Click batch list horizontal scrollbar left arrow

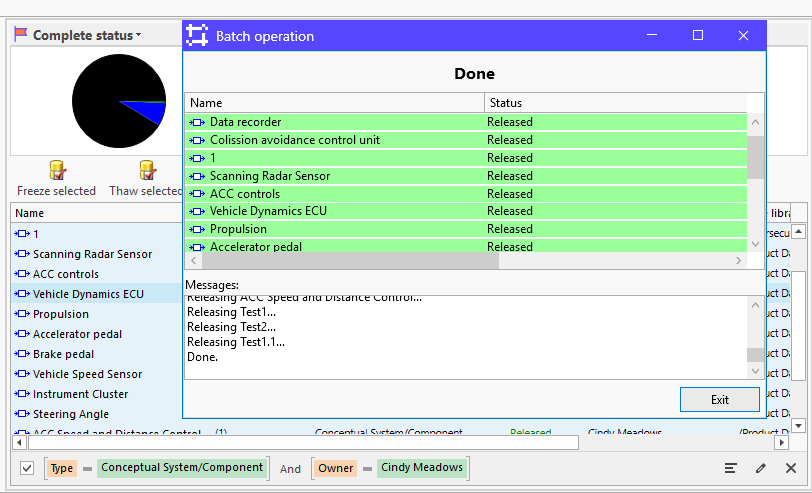click(194, 260)
